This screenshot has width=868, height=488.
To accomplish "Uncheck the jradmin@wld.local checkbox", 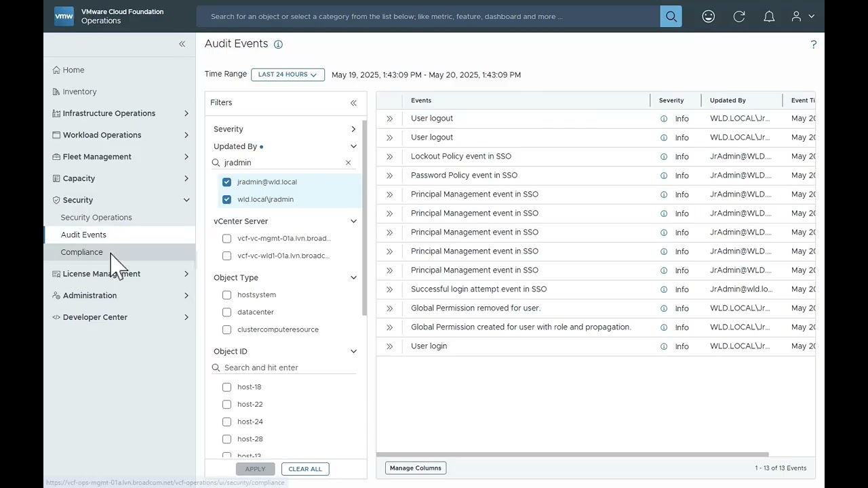I will point(226,182).
